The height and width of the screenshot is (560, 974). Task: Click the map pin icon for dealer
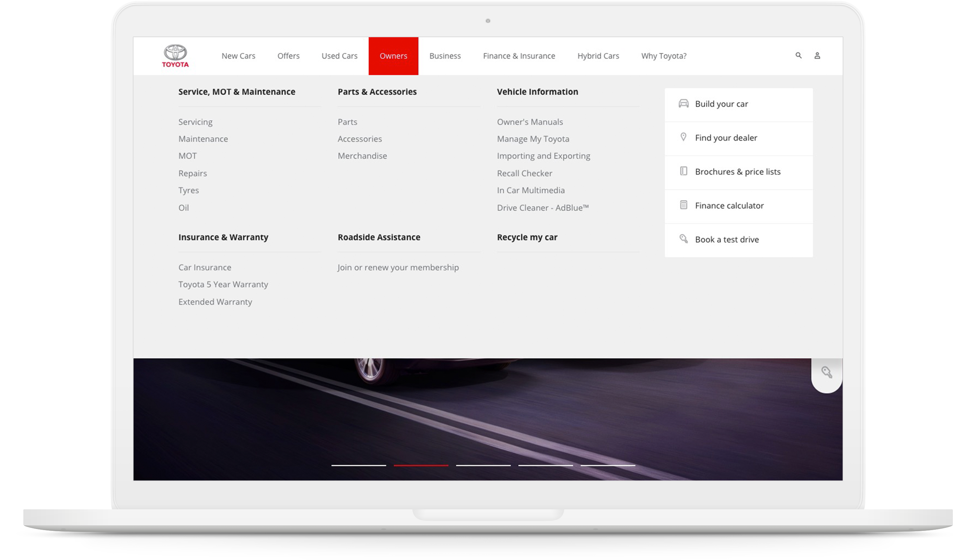(x=684, y=137)
